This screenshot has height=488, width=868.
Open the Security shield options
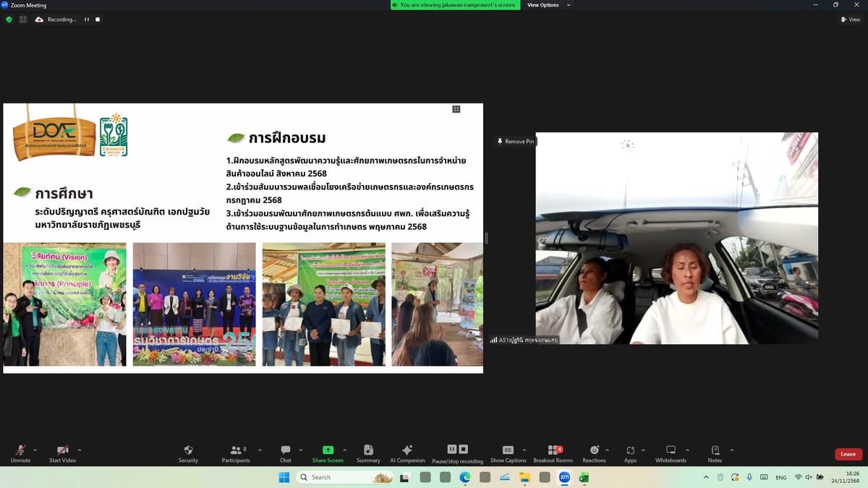[x=188, y=450]
